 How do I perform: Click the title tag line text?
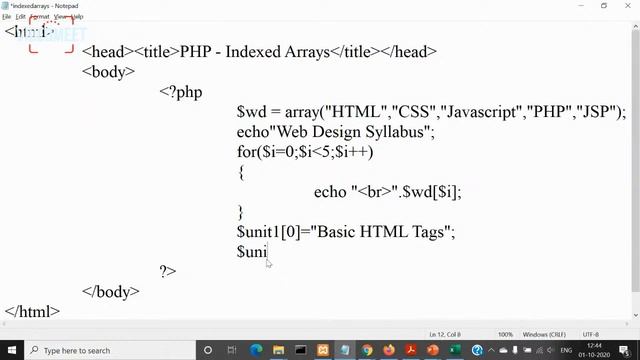(x=259, y=52)
